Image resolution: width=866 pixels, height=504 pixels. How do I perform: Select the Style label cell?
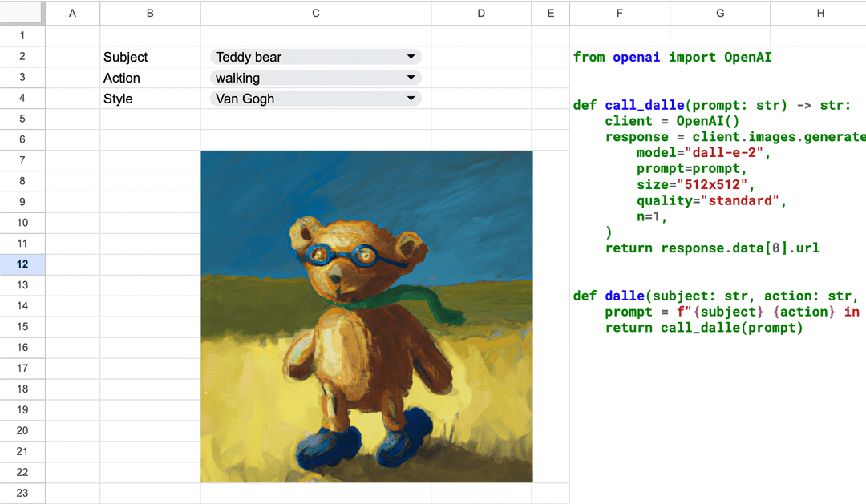point(150,99)
